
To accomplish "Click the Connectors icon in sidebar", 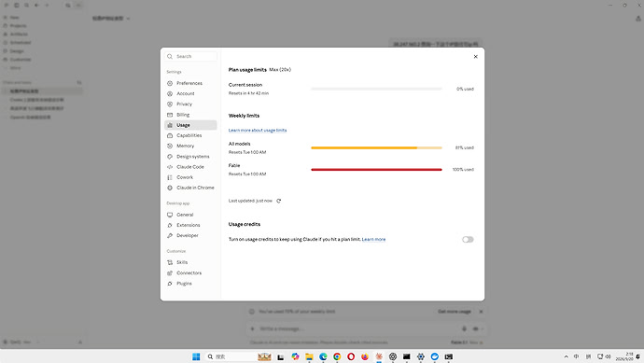I will click(x=170, y=273).
